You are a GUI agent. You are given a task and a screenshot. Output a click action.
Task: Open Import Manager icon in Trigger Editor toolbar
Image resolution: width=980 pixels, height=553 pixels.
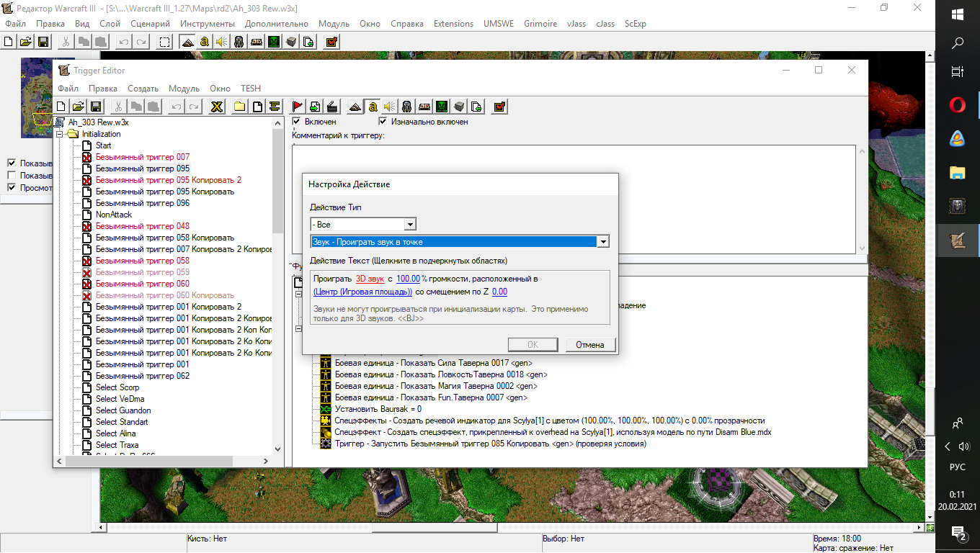point(476,107)
